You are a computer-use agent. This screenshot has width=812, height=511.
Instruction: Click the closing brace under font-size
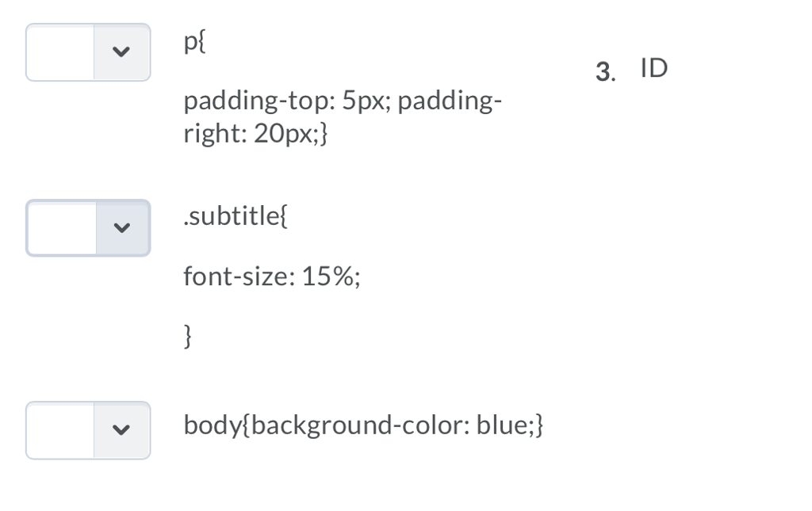tap(188, 337)
